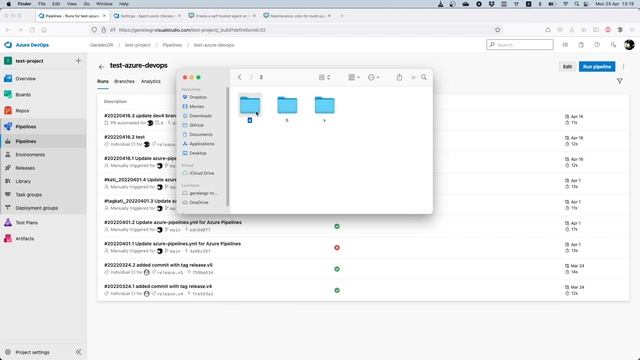The image size is (640, 360).
Task: Select iCloud Drive in Finder sidebar
Action: pos(201,173)
